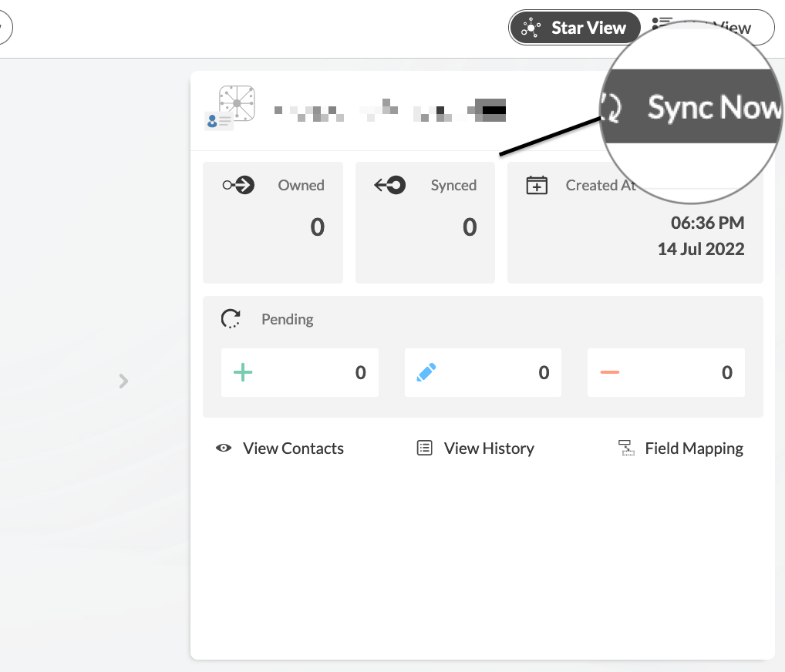
Task: Click the View History list icon
Action: [425, 449]
